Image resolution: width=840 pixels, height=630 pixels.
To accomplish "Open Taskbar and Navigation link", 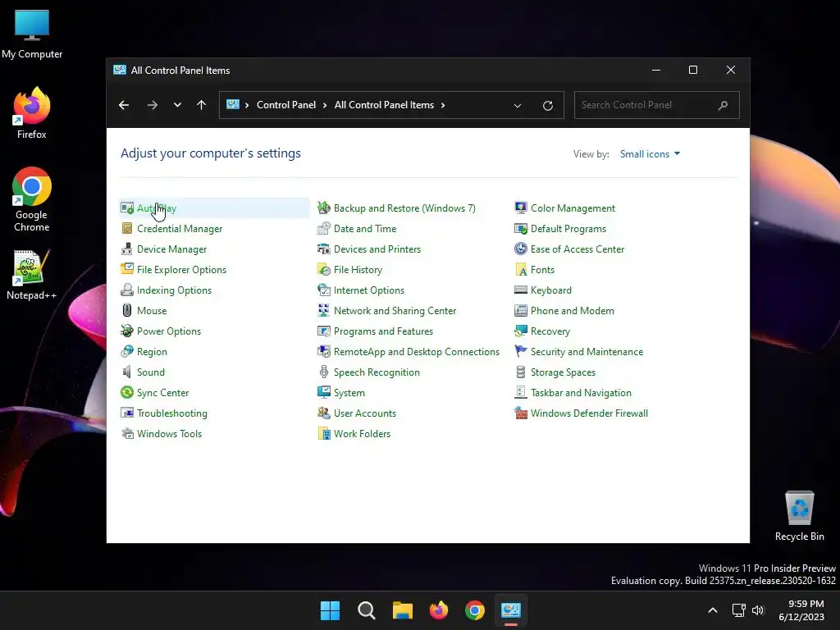I will click(581, 393).
